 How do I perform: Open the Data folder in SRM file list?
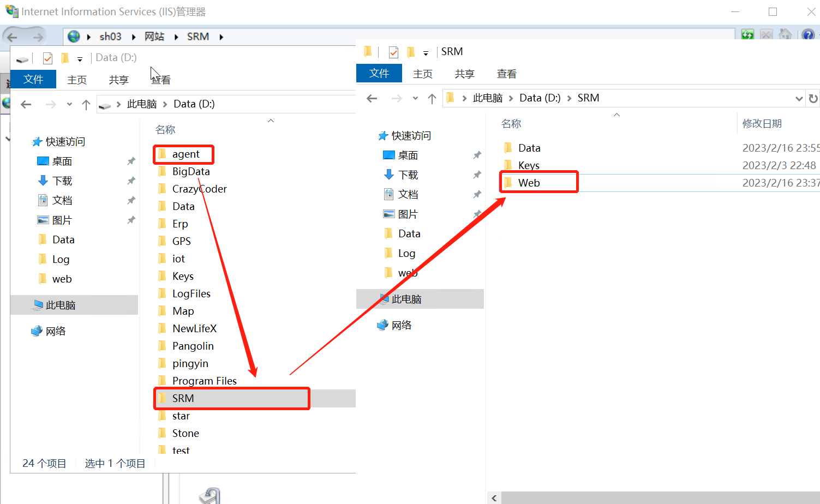point(529,148)
